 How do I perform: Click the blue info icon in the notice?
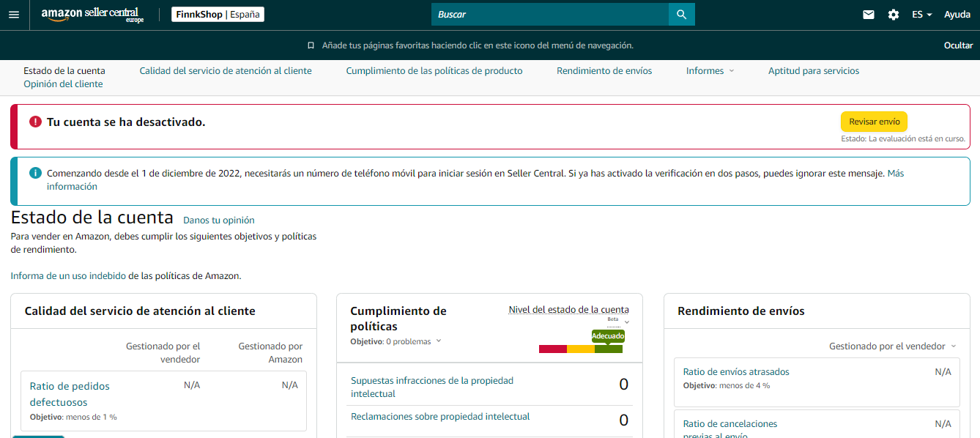[35, 173]
